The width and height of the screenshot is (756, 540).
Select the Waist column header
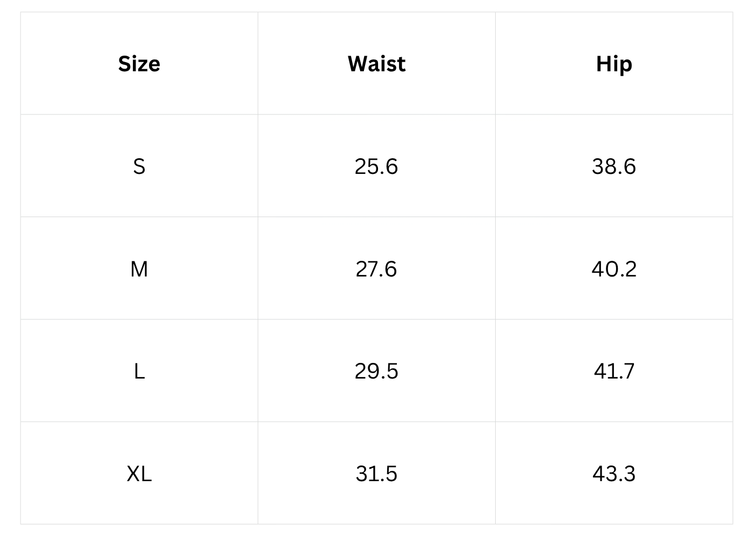click(x=376, y=64)
